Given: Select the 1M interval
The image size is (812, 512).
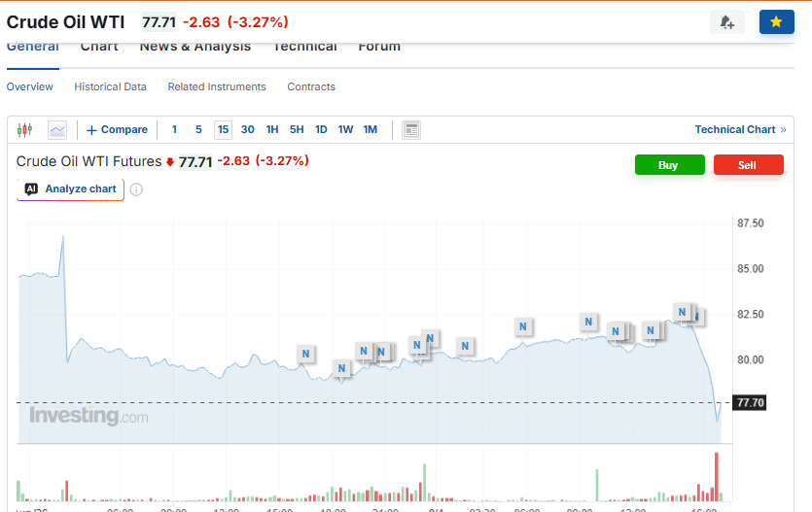Looking at the screenshot, I should [x=371, y=130].
